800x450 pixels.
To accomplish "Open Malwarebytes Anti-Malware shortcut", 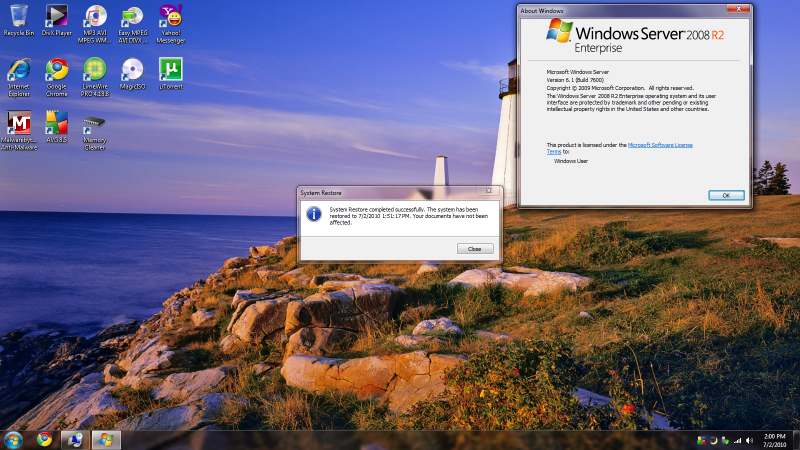I will pos(19,124).
